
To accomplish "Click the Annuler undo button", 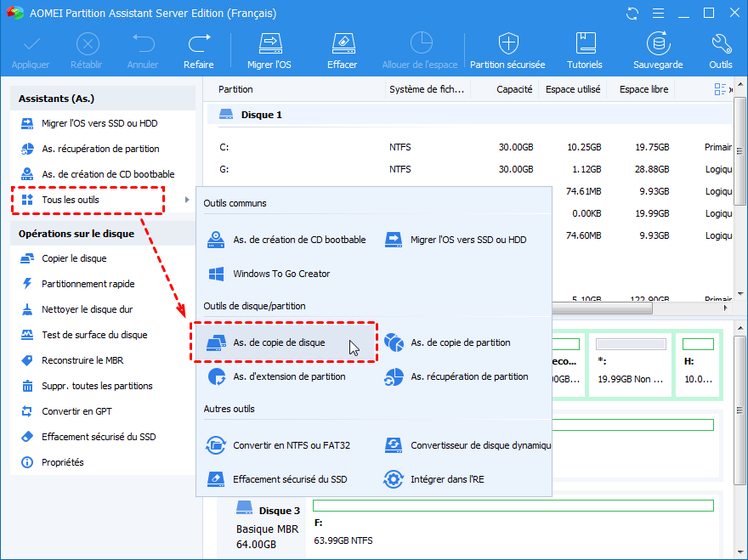I will click(x=143, y=51).
